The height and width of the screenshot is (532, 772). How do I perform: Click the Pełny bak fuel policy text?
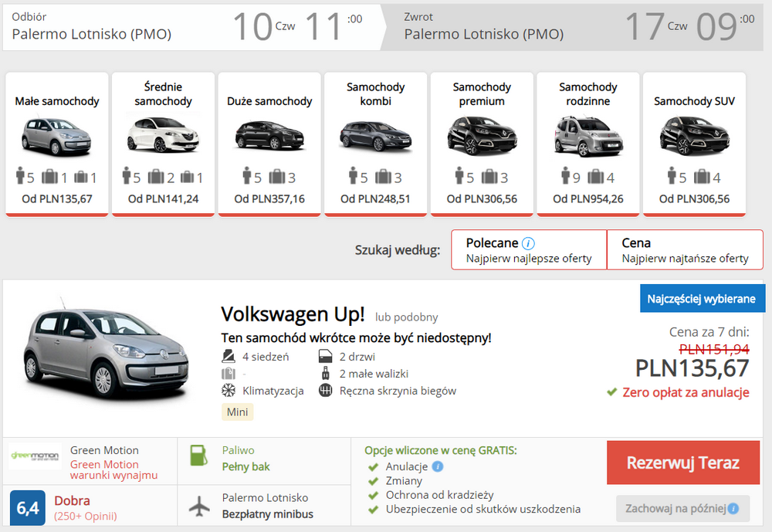[245, 467]
